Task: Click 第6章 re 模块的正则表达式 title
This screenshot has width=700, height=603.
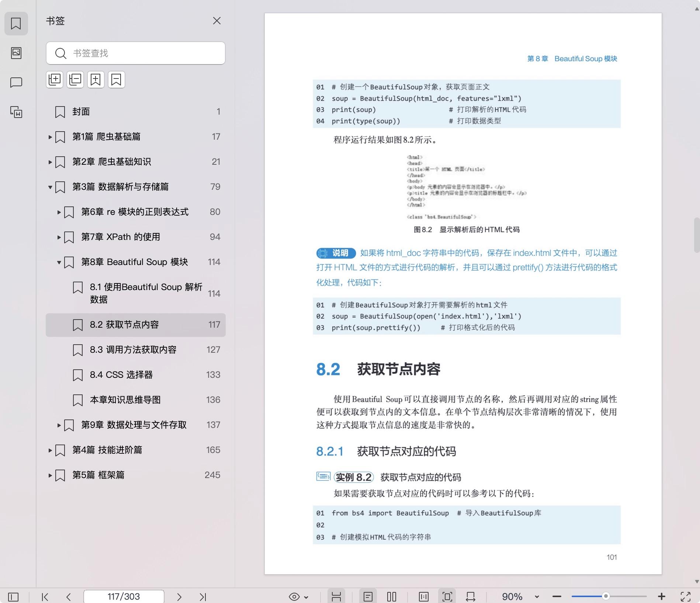Action: point(135,212)
